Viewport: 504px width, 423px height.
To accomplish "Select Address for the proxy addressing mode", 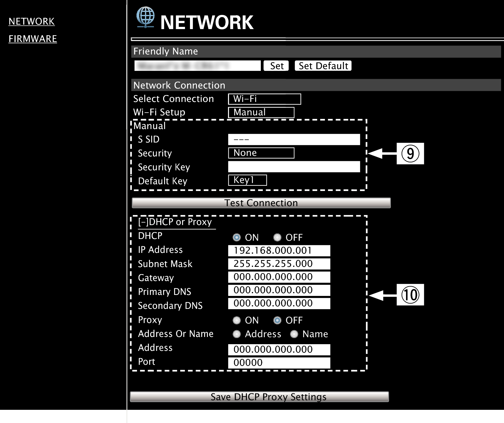I will pos(236,334).
